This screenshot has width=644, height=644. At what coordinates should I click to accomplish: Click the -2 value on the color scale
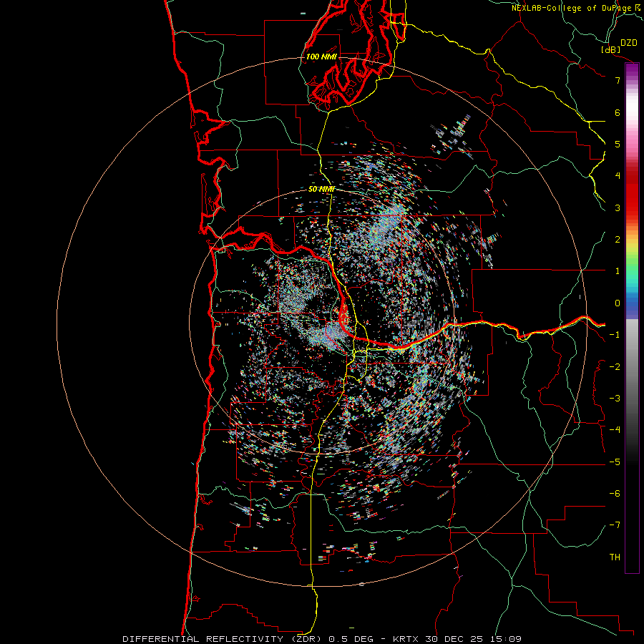615,367
